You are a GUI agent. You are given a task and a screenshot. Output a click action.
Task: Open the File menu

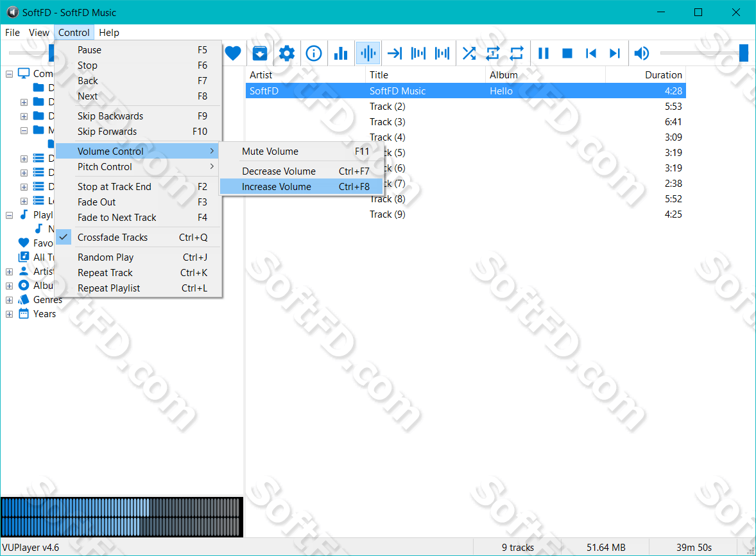[13, 32]
